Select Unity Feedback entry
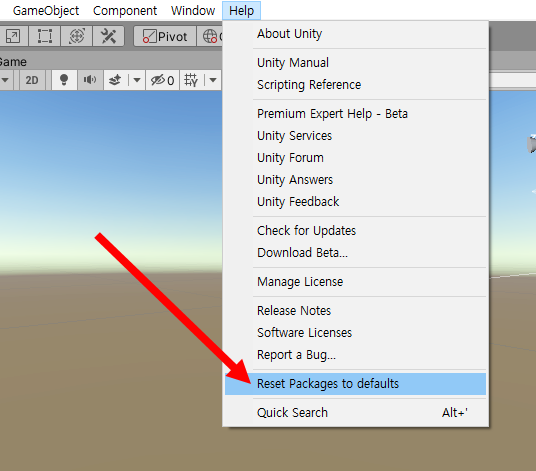The height and width of the screenshot is (471, 536). coord(355,202)
